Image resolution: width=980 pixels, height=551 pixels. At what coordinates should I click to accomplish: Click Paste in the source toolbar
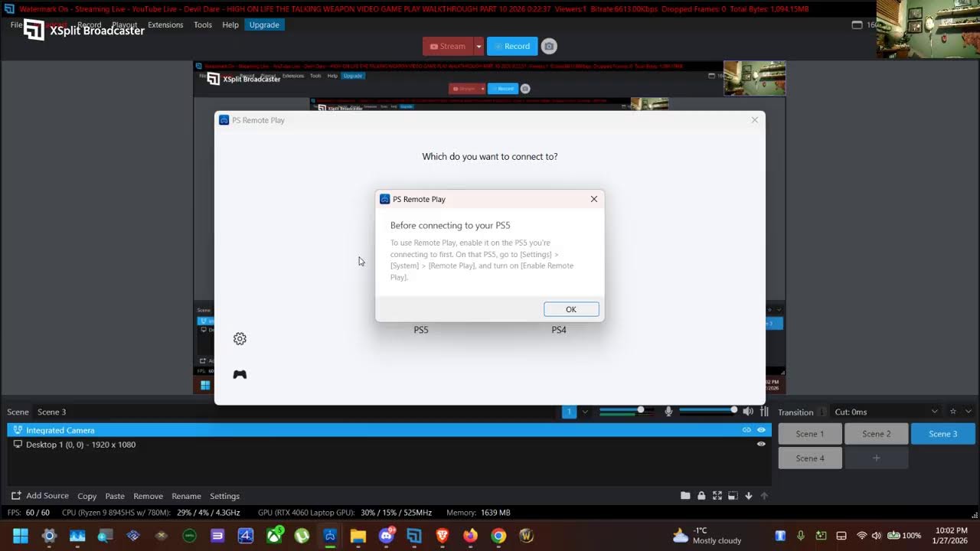(x=115, y=496)
